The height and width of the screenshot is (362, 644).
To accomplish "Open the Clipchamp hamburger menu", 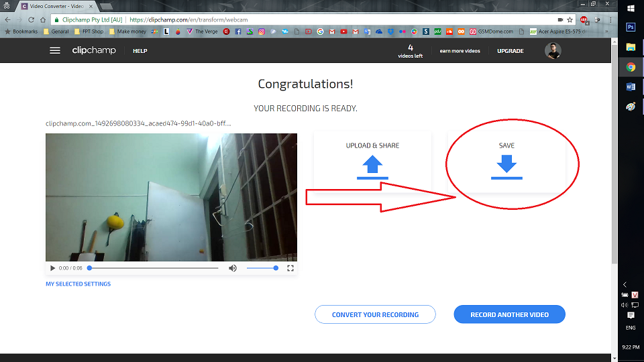I will point(55,50).
